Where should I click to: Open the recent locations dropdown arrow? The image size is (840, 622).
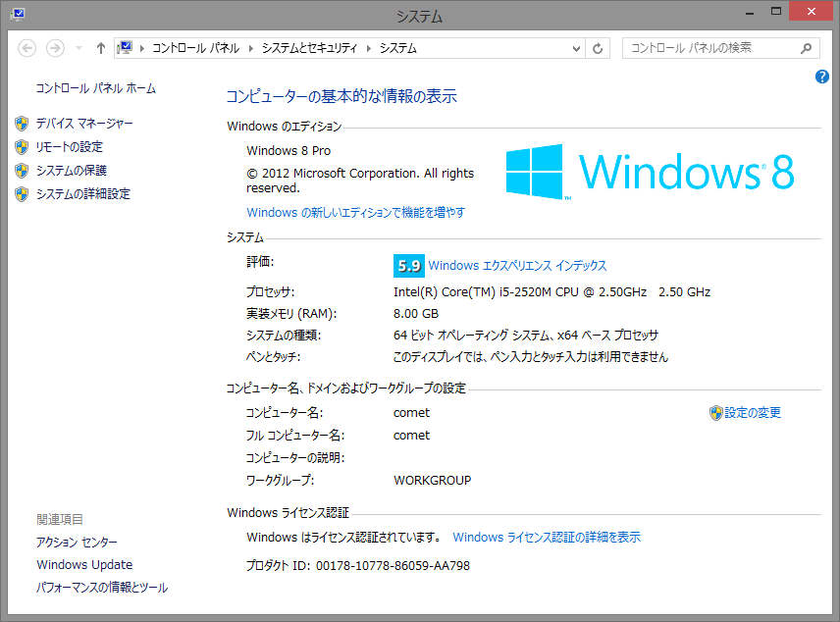point(79,48)
